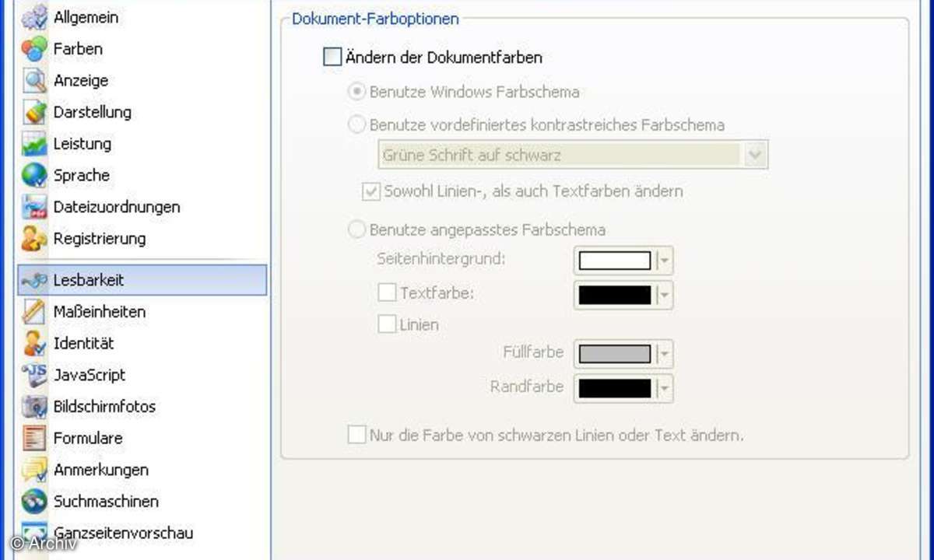Open the JavaScript category
934x560 pixels.
(x=89, y=375)
